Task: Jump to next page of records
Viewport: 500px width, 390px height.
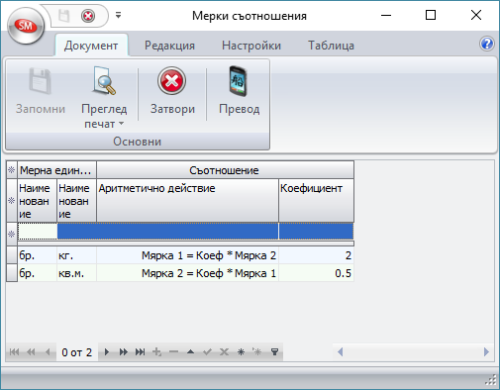Action: (123, 352)
